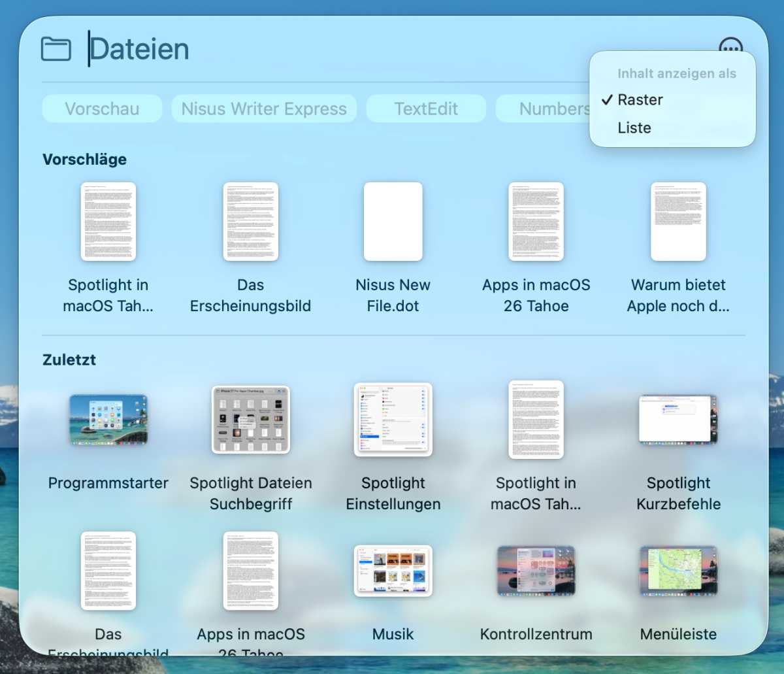The image size is (784, 674).
Task: Open Spotlight Dateien Suchbegriff result
Action: point(250,420)
